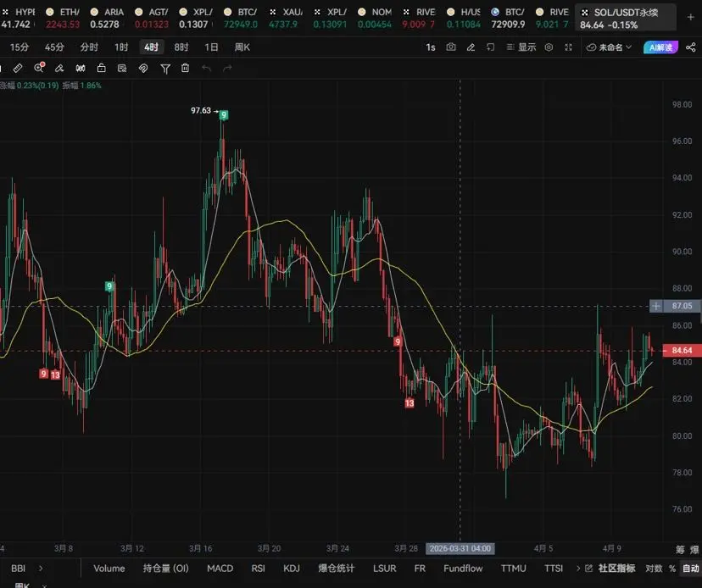Open the ETH/ symbol tab
The width and height of the screenshot is (702, 588).
click(x=63, y=19)
